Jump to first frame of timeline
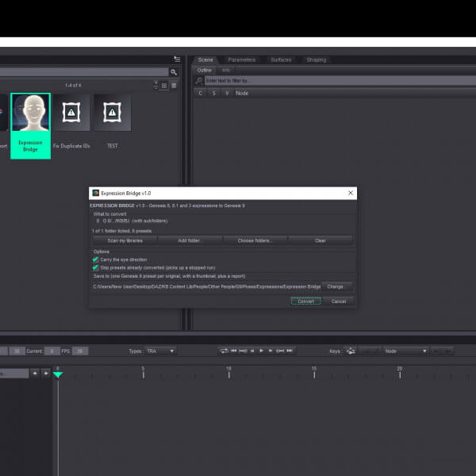This screenshot has height=476, width=476. coord(233,351)
